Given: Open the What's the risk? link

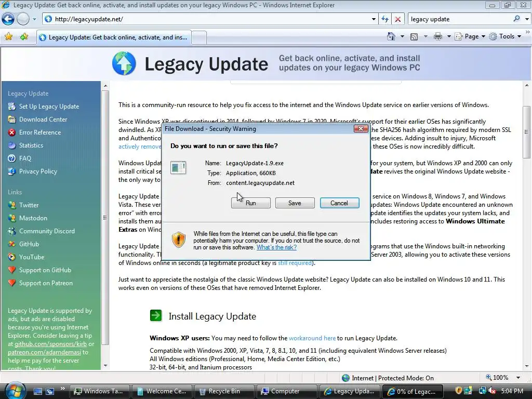Looking at the screenshot, I should (x=276, y=247).
